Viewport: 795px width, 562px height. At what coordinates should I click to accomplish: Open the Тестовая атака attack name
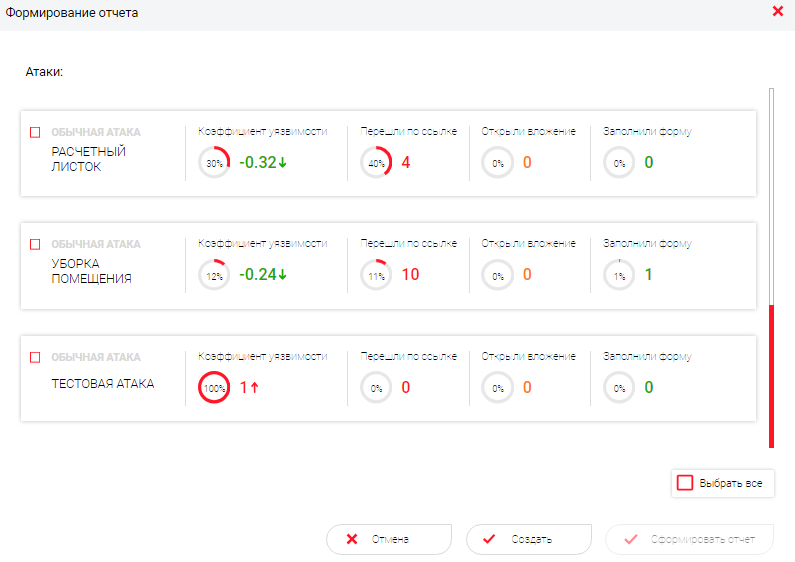click(x=102, y=383)
